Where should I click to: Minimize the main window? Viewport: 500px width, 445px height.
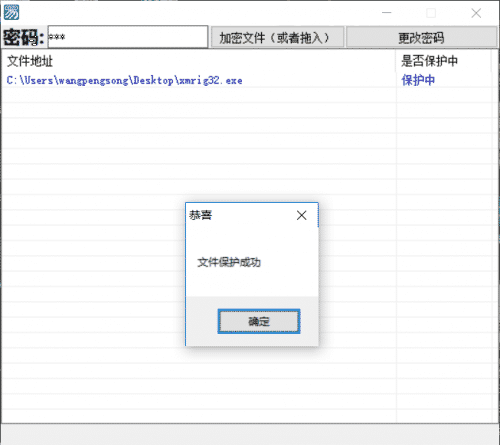pos(387,13)
